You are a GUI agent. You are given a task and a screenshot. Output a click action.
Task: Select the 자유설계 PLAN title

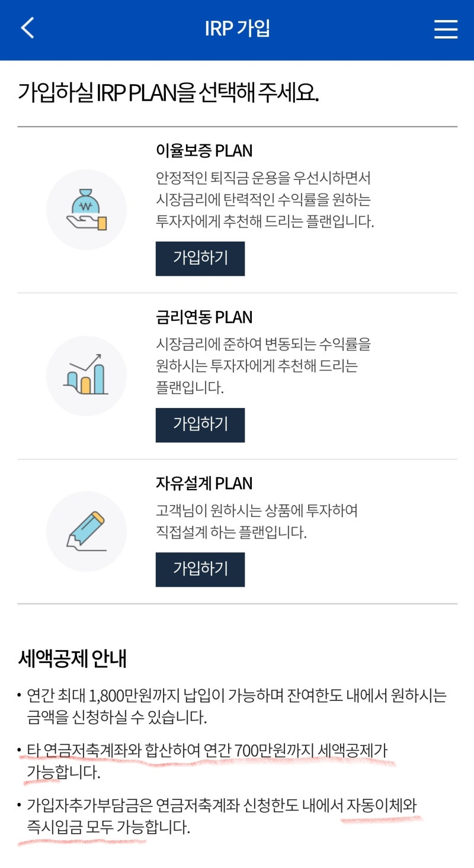coord(204,484)
